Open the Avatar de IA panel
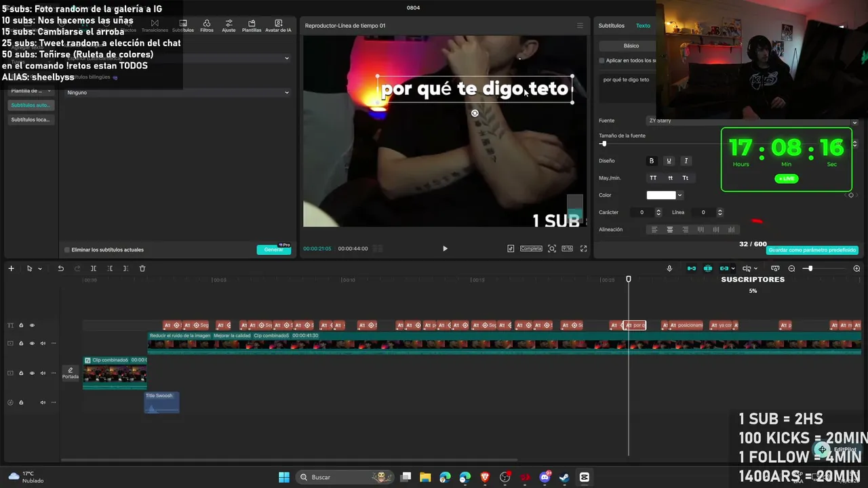This screenshot has height=488, width=868. [x=278, y=26]
